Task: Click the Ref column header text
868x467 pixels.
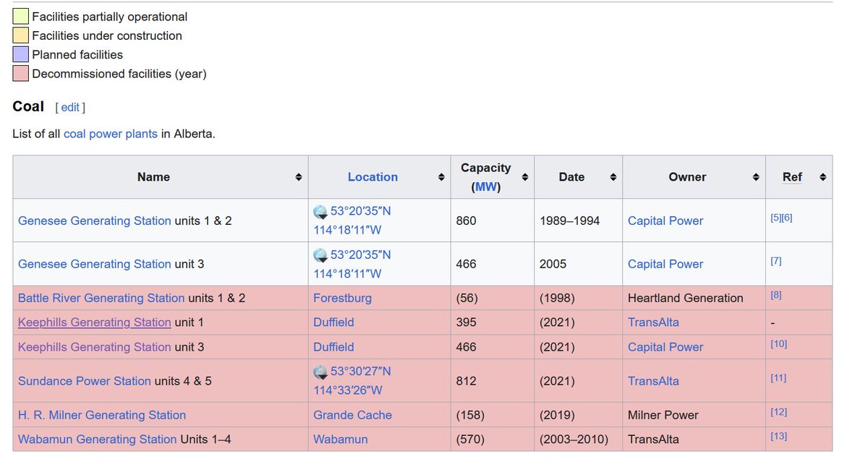Action: (x=792, y=177)
